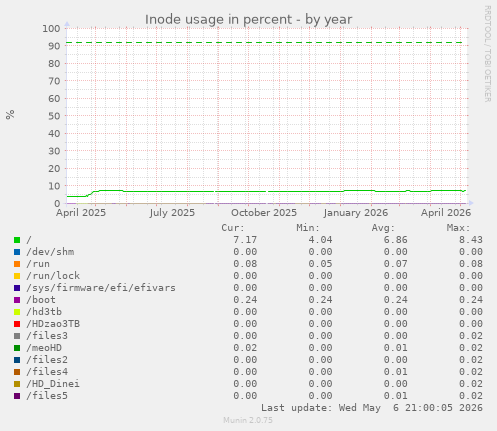The height and width of the screenshot is (431, 497).
Task: Click the blue swatch next to /dev/shm
Action: coord(17,252)
